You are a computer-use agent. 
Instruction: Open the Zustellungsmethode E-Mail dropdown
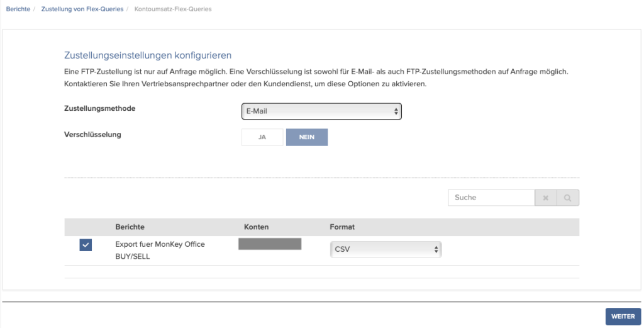point(321,111)
